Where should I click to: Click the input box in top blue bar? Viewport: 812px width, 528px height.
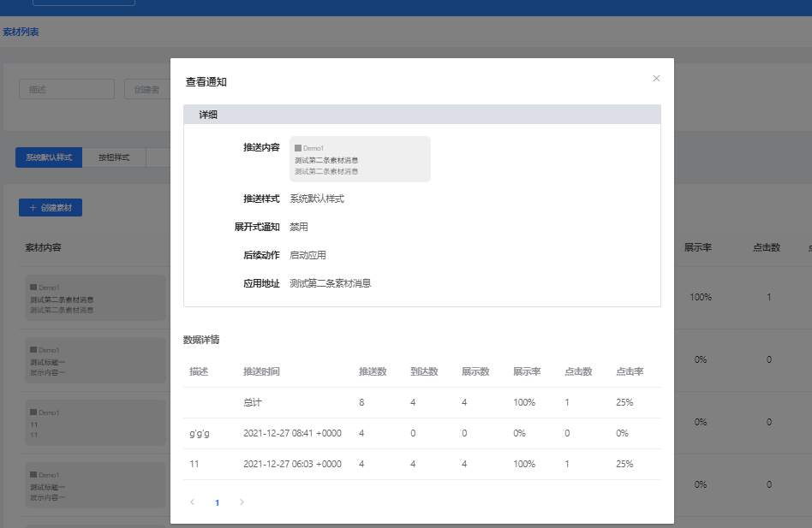click(x=84, y=3)
